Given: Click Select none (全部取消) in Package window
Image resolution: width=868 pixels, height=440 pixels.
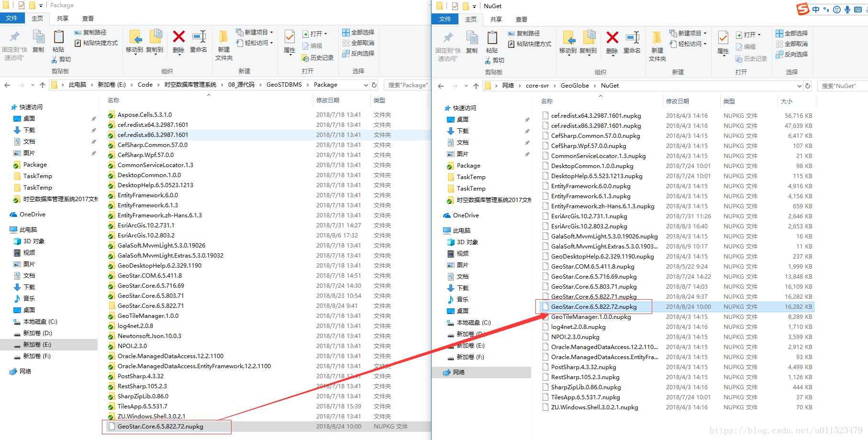Looking at the screenshot, I should 358,43.
